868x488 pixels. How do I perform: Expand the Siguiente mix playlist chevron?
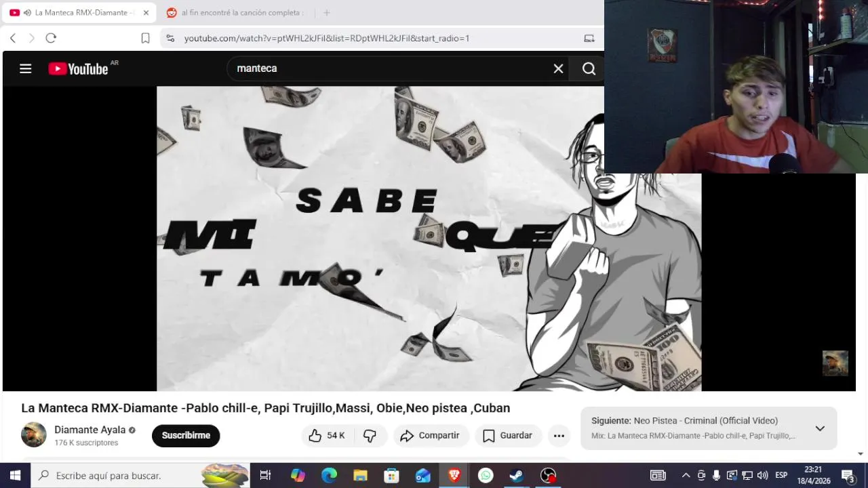click(x=820, y=428)
